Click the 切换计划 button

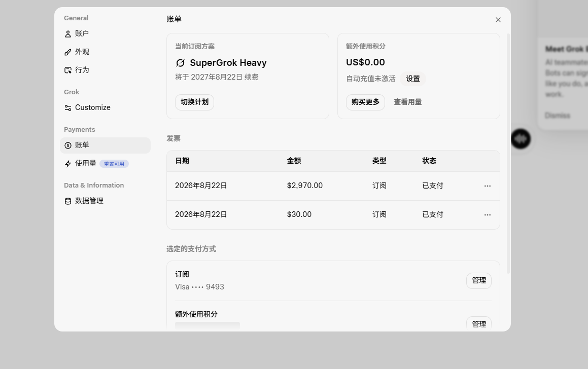click(x=195, y=102)
